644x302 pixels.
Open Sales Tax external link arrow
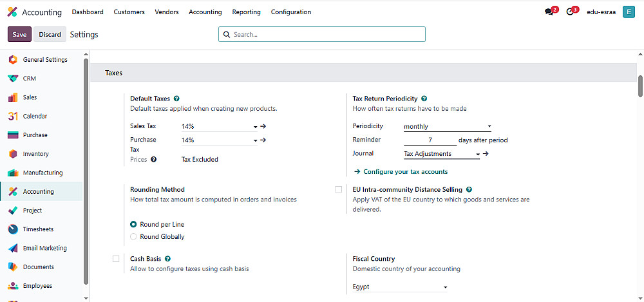click(x=263, y=127)
